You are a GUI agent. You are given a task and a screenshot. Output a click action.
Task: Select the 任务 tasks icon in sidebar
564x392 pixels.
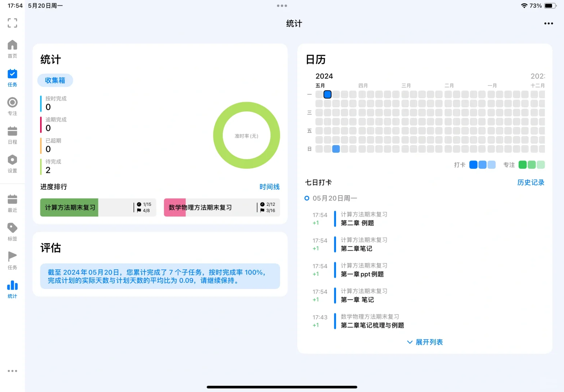click(x=12, y=77)
